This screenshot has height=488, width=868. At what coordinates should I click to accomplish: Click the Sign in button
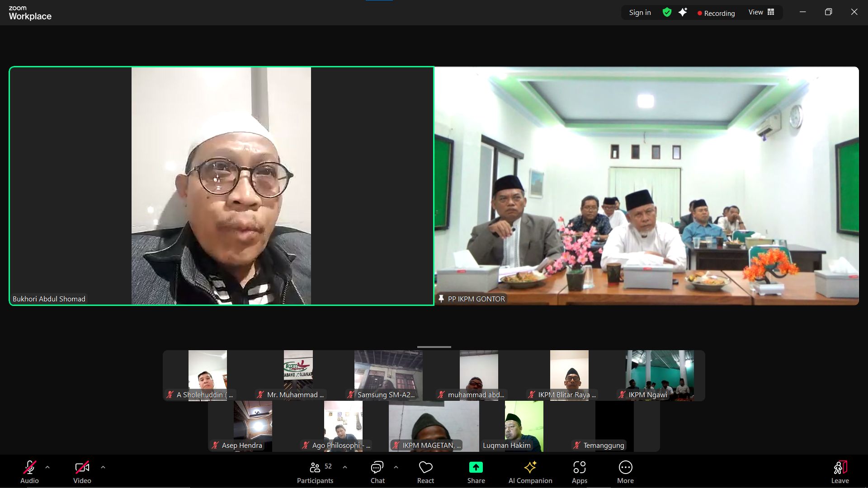click(x=639, y=12)
